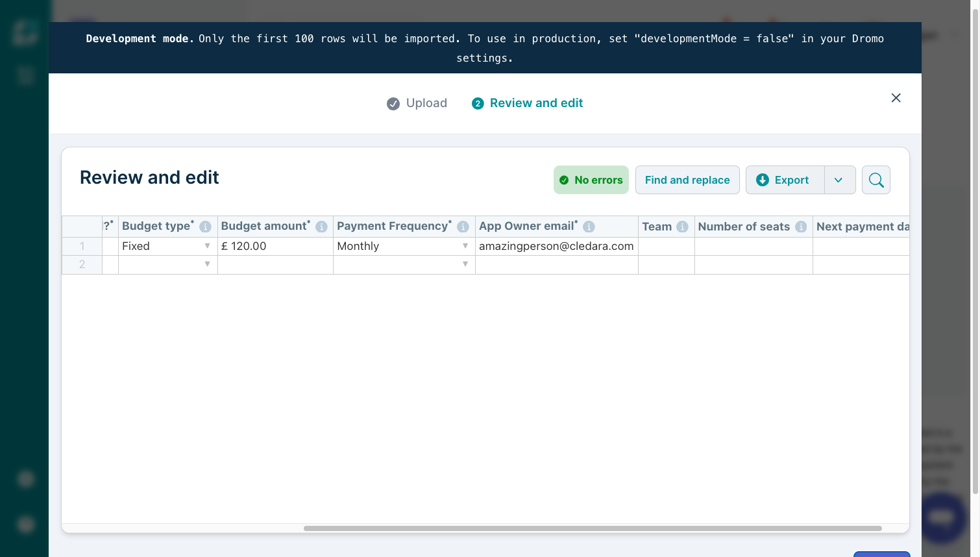Click the search magnifier icon button
Viewport: 980px width, 557px height.
[x=876, y=180]
